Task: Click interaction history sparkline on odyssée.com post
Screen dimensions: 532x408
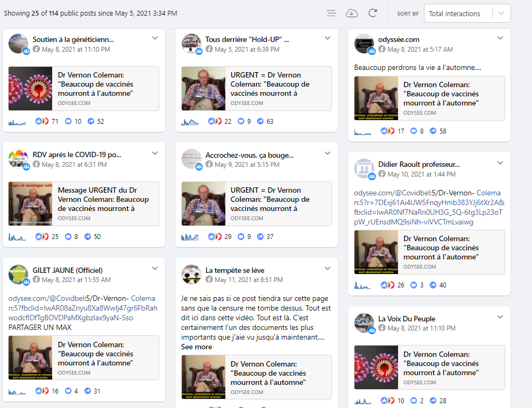Action: [x=363, y=132]
